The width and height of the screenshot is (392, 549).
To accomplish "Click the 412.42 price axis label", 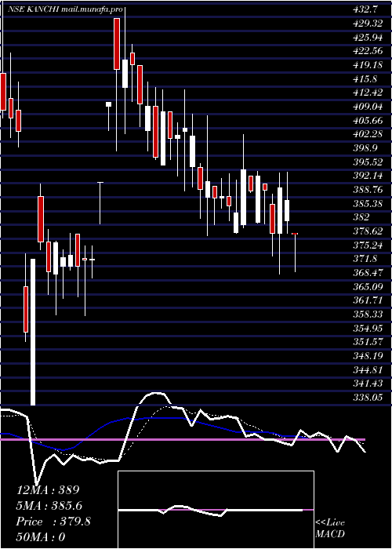I will (x=368, y=93).
